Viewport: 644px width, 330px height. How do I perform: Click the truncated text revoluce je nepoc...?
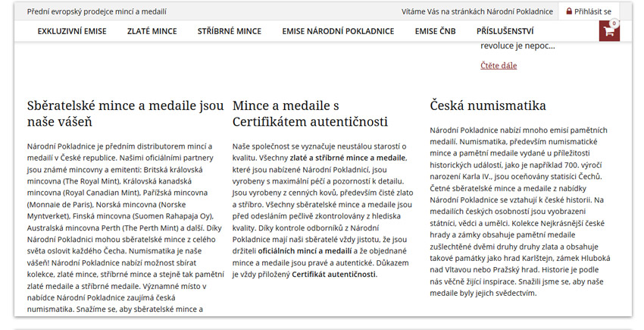[517, 46]
